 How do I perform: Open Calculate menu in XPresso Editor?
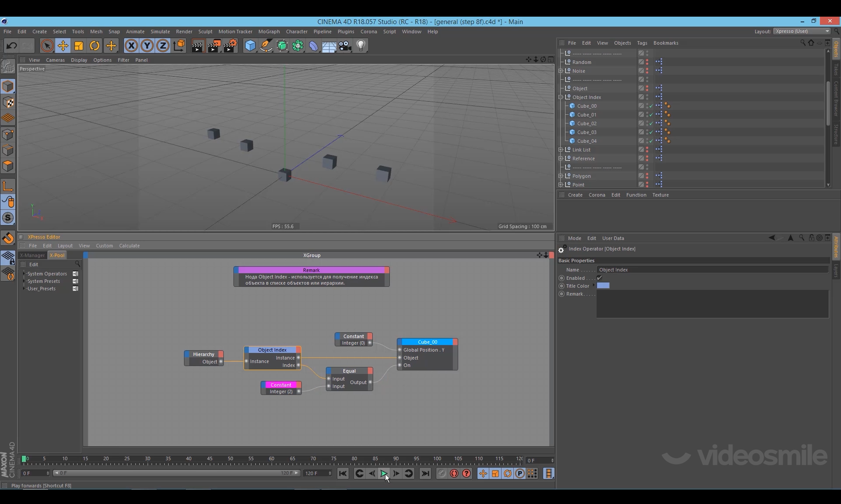(129, 246)
